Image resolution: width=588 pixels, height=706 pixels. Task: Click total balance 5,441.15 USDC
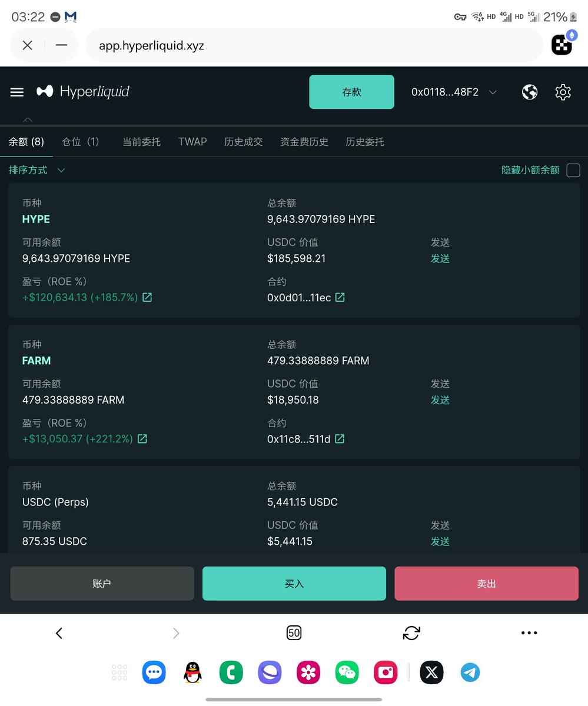303,502
